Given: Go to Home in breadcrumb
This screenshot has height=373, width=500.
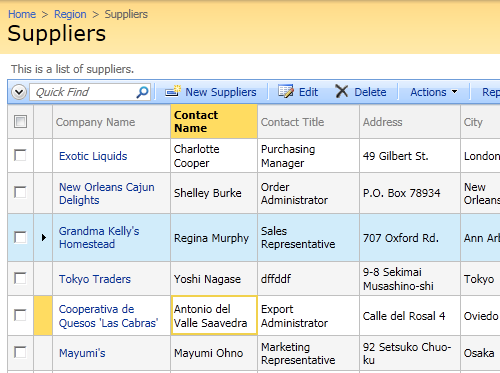Looking at the screenshot, I should click(22, 14).
